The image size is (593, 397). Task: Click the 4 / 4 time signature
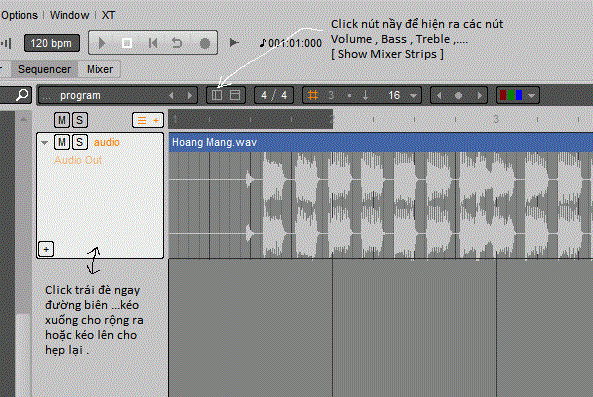(274, 95)
